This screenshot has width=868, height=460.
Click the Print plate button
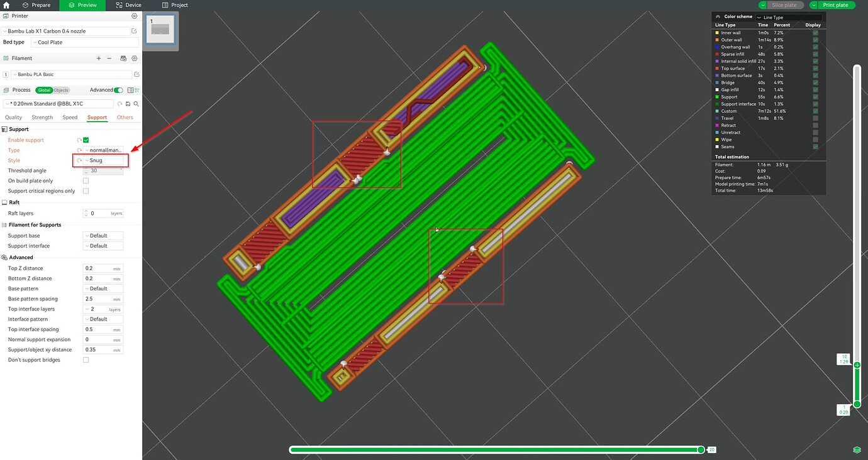(x=836, y=5)
